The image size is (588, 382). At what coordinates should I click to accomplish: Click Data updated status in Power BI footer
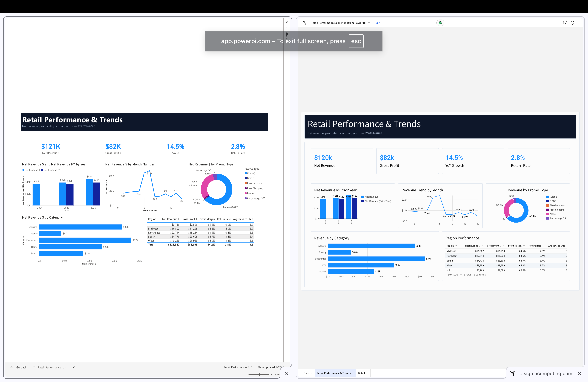click(271, 367)
